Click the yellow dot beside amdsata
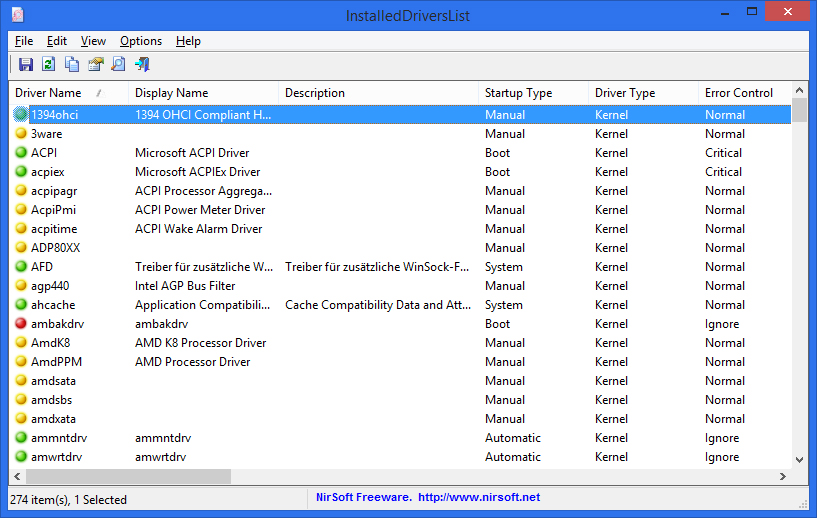The width and height of the screenshot is (817, 518). click(21, 380)
